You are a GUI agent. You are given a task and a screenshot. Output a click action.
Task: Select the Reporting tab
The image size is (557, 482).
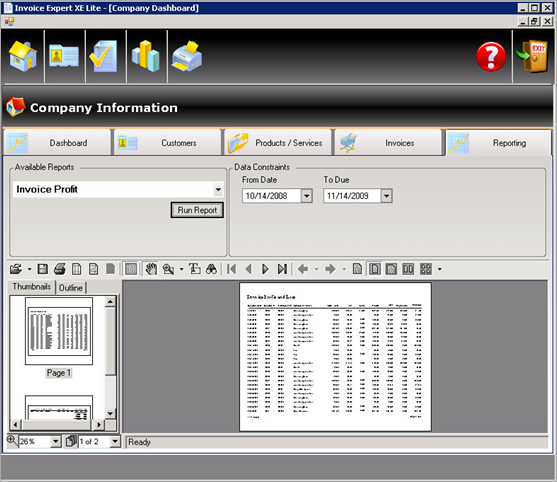click(498, 142)
